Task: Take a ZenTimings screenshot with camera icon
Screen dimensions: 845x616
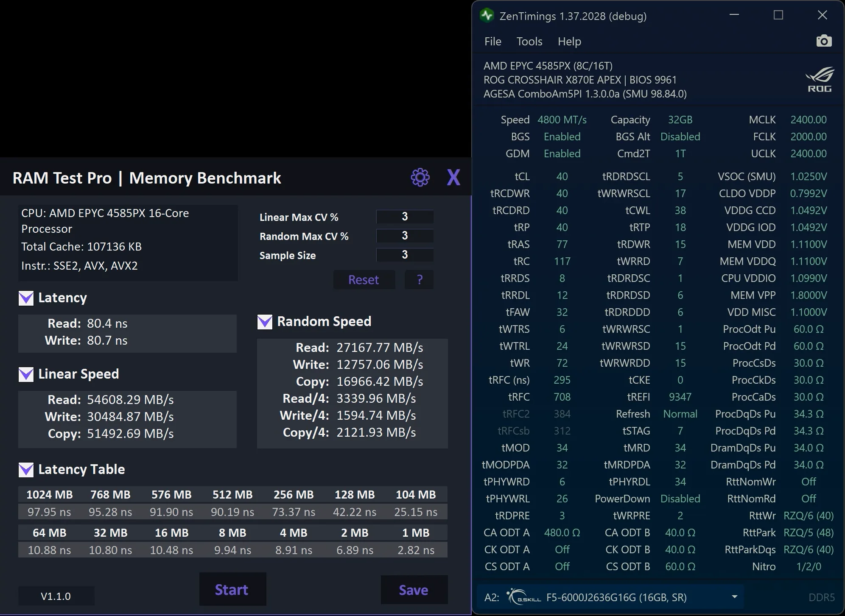Action: (x=824, y=41)
